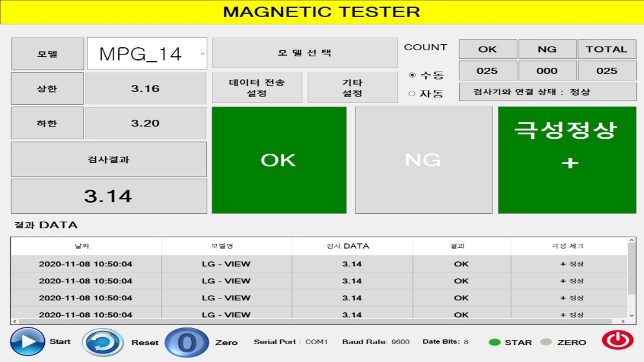Viewport: 644px width, 362px height.
Task: Click the 검사결과 button
Action: (x=109, y=159)
